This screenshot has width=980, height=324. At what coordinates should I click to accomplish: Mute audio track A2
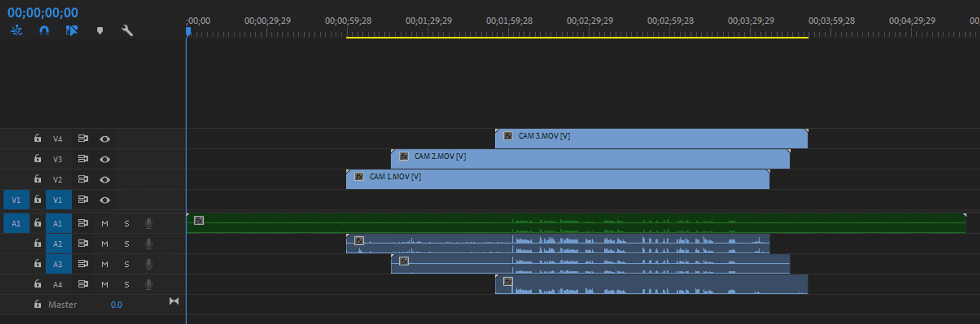[x=105, y=244]
